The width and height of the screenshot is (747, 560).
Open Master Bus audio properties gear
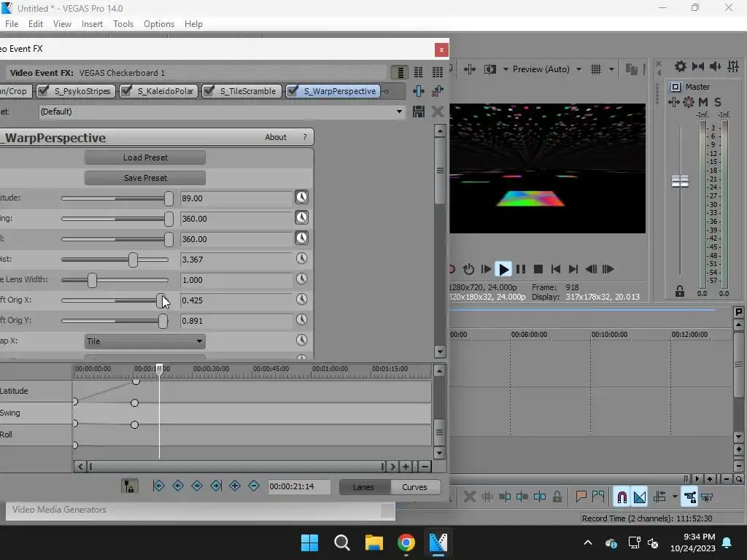click(681, 66)
